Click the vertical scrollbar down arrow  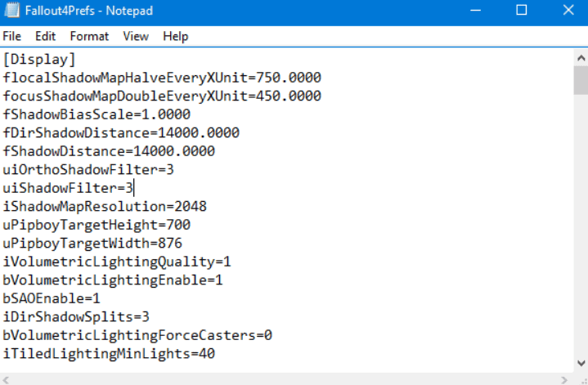(581, 363)
